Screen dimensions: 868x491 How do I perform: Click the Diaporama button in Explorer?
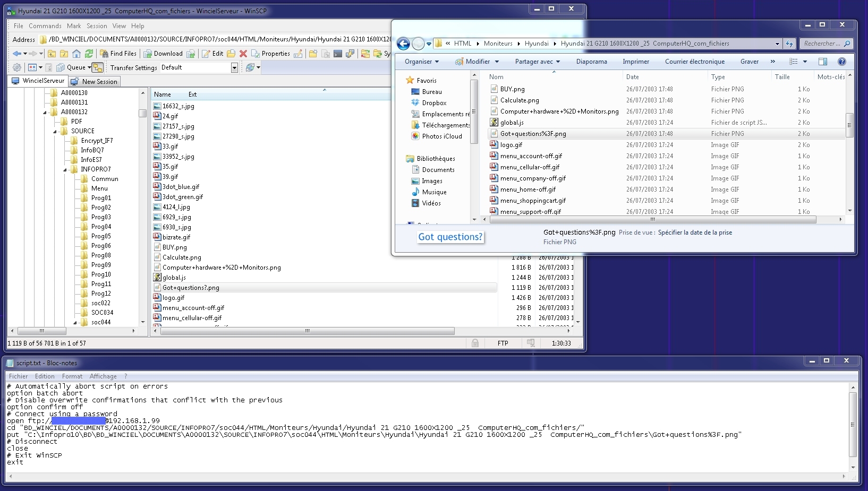coord(591,62)
